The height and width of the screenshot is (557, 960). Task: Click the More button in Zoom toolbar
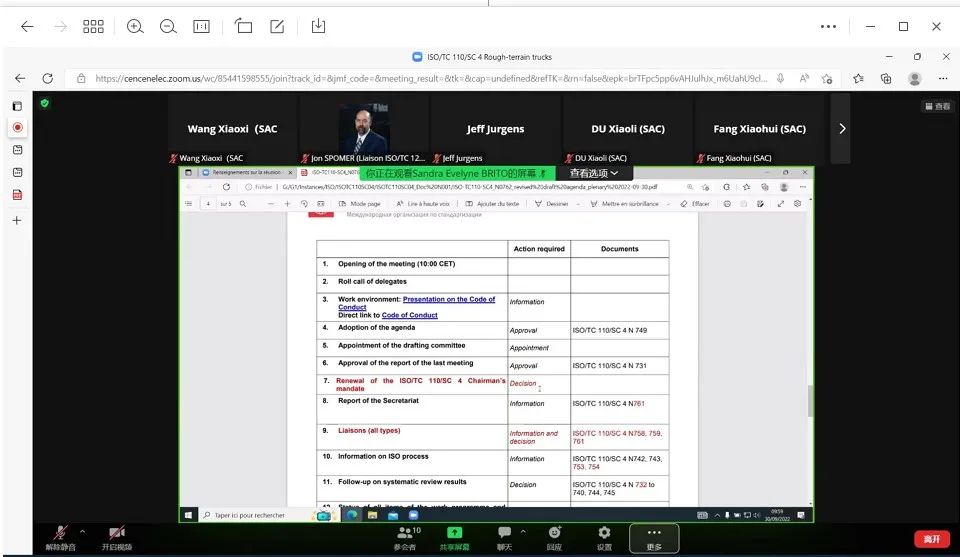click(654, 537)
